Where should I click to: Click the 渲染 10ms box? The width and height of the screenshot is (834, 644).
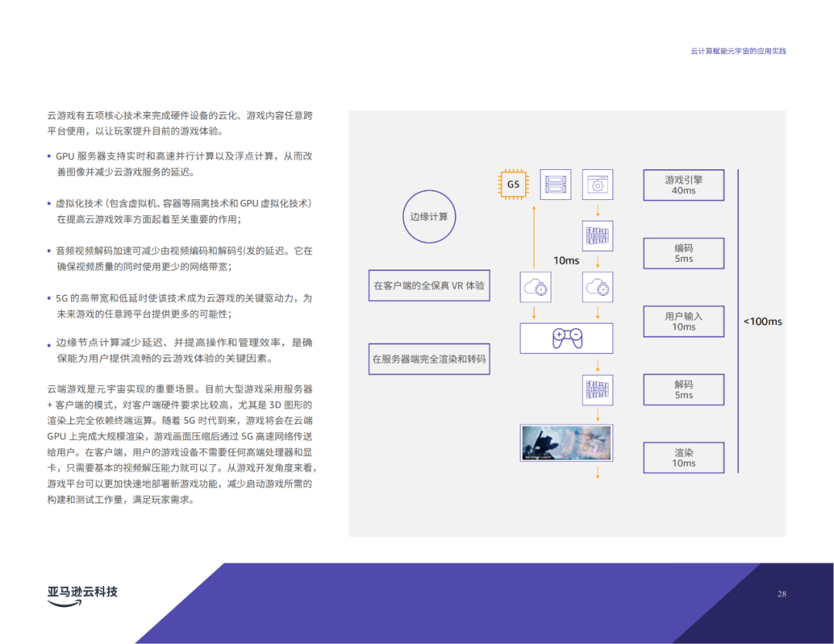tap(683, 458)
